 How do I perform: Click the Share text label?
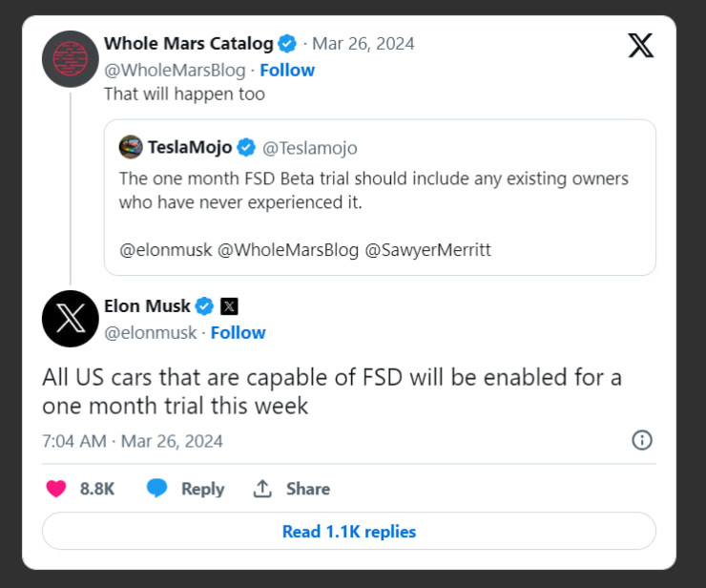coord(308,489)
